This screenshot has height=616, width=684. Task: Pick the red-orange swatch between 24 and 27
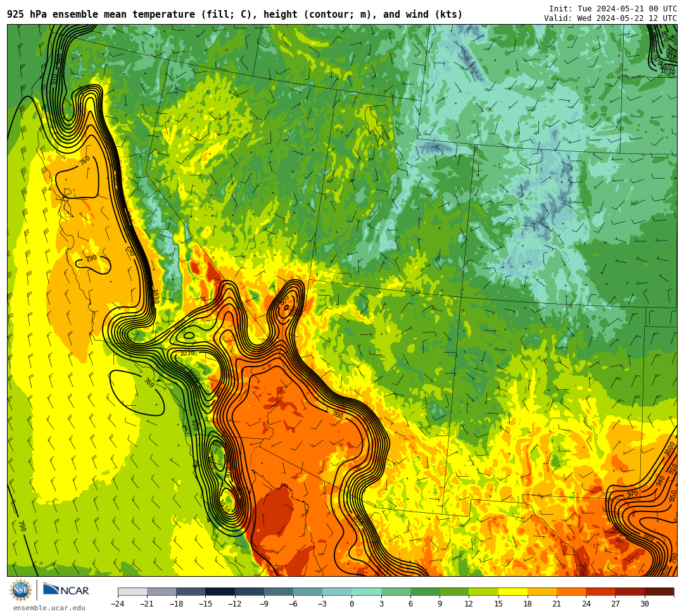[x=600, y=591]
